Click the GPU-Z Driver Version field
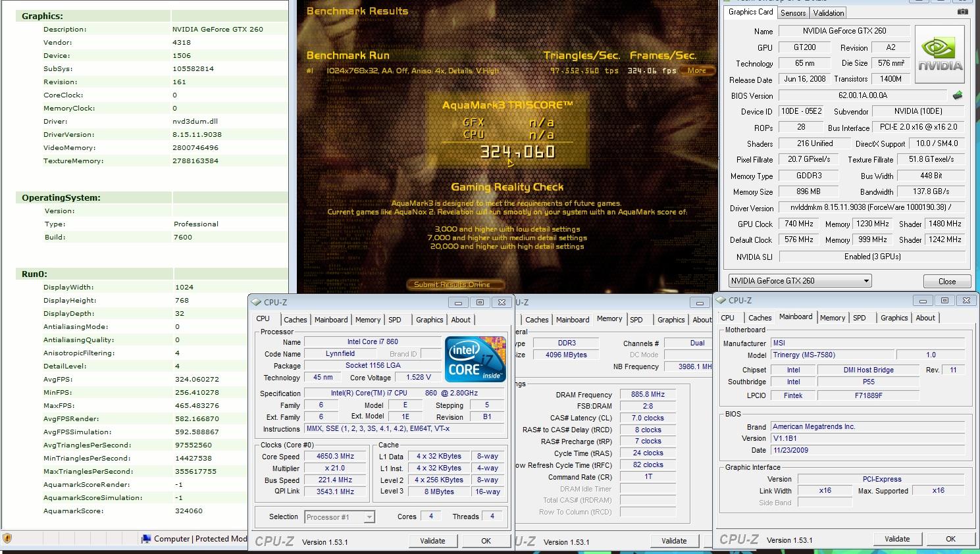The image size is (980, 554). (871, 208)
